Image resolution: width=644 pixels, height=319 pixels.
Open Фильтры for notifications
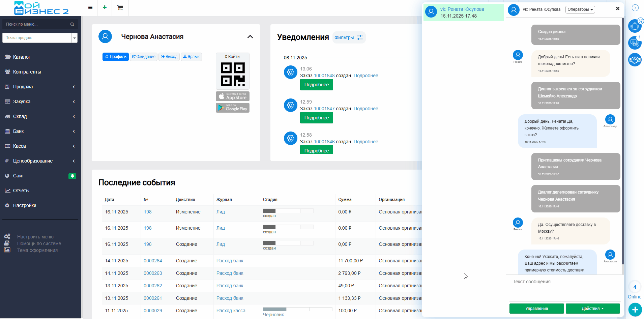click(x=349, y=37)
